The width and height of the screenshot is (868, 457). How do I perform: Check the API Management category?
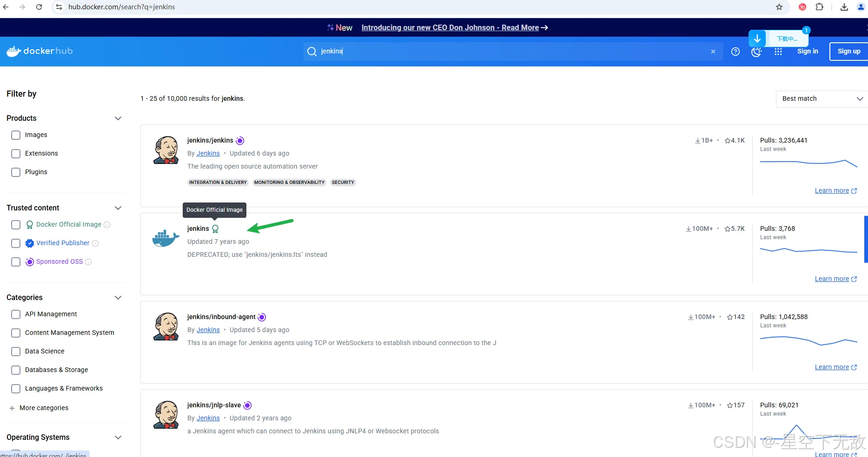point(16,314)
